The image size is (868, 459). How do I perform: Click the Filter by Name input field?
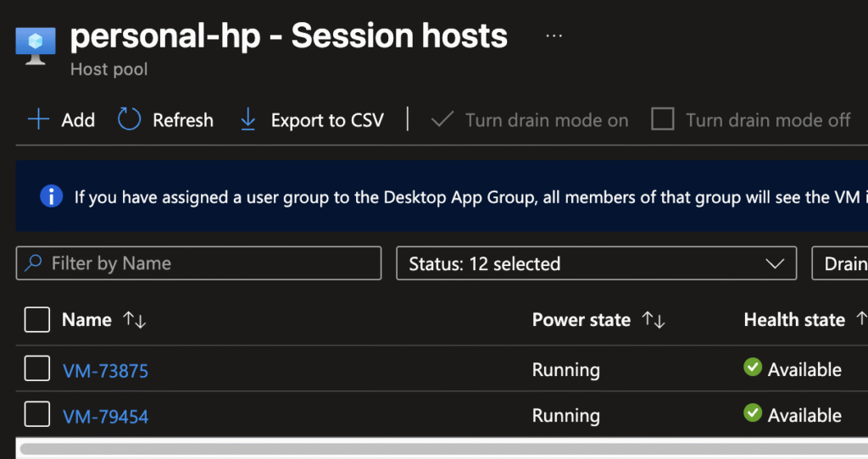[x=198, y=263]
